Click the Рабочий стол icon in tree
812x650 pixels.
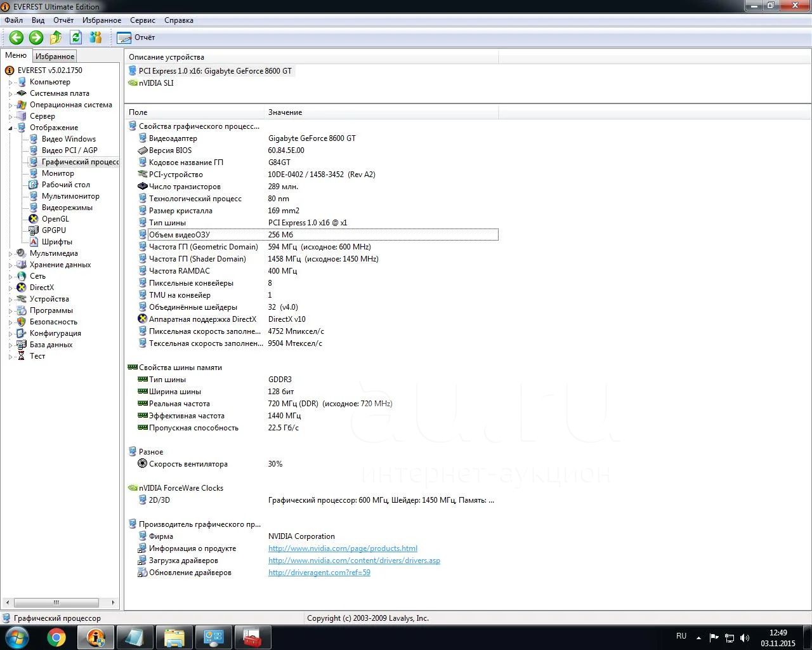coord(34,185)
